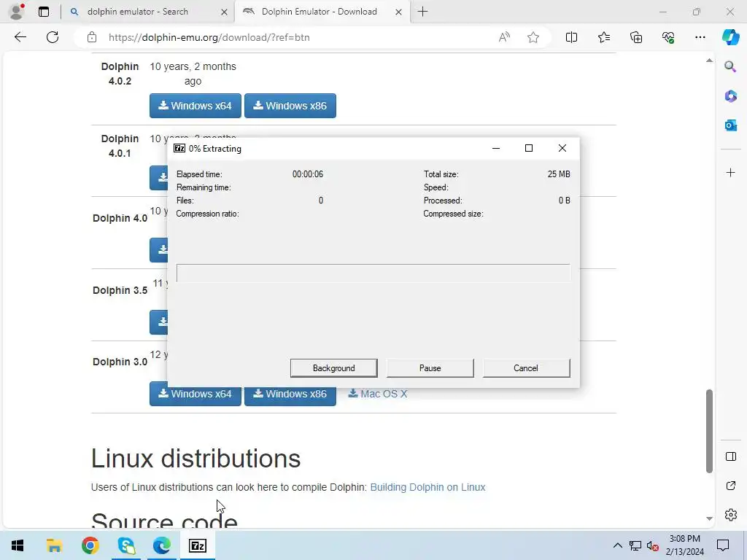Image resolution: width=747 pixels, height=560 pixels.
Task: Maximize the 7-Zip Extracting dialog
Action: [x=528, y=148]
